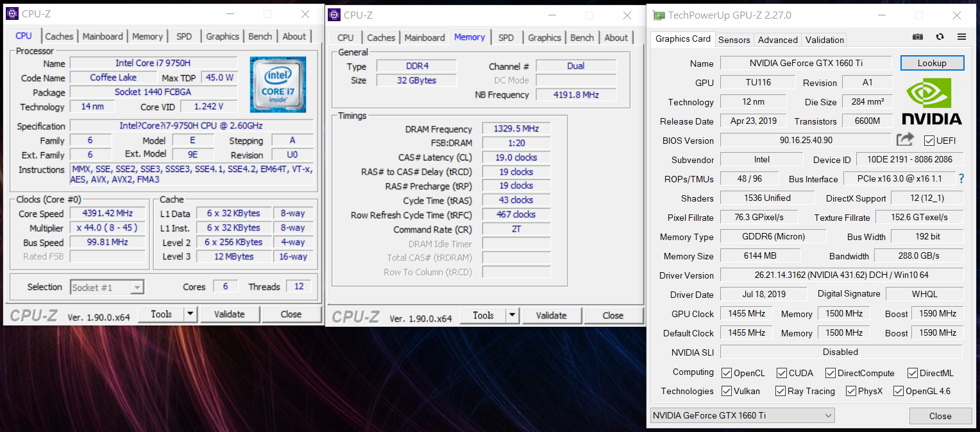This screenshot has height=432, width=980.
Task: Click the Memory Size value 32 GBytes
Action: tap(416, 80)
